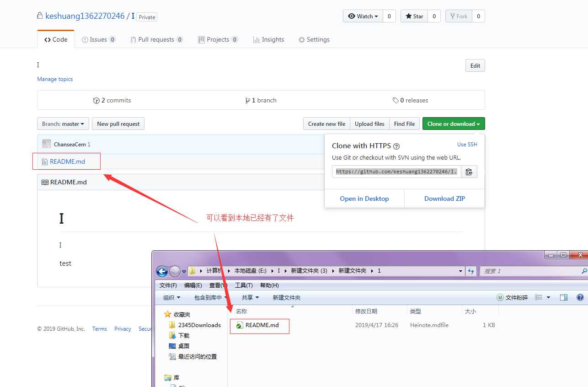Viewport: 588px width, 387px height.
Task: Click New pull request button
Action: (x=118, y=124)
